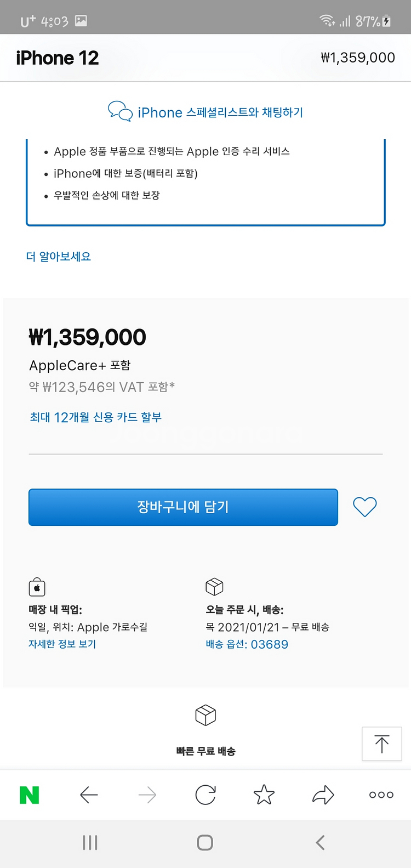Open the 더 알아보세요 link
411x868 pixels.
(59, 257)
